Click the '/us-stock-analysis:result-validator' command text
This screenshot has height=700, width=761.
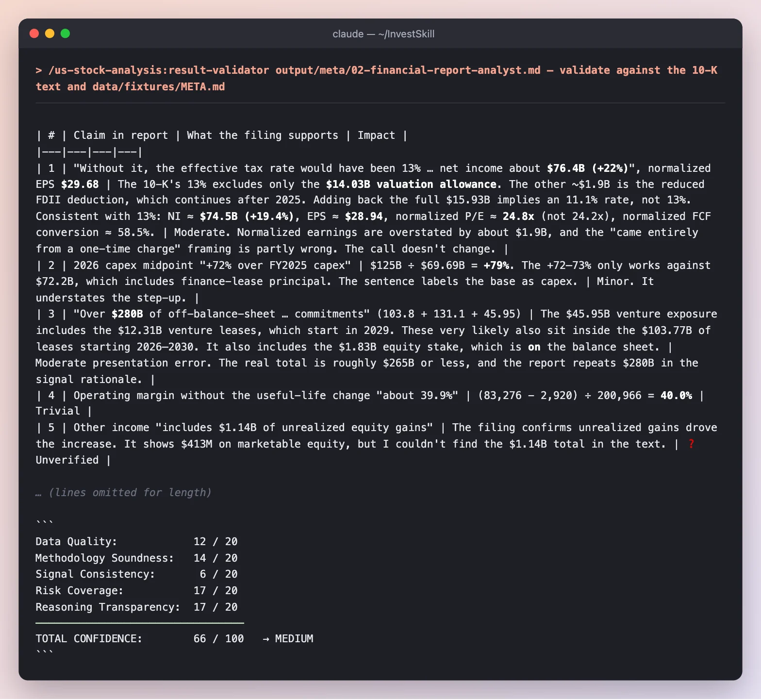159,70
